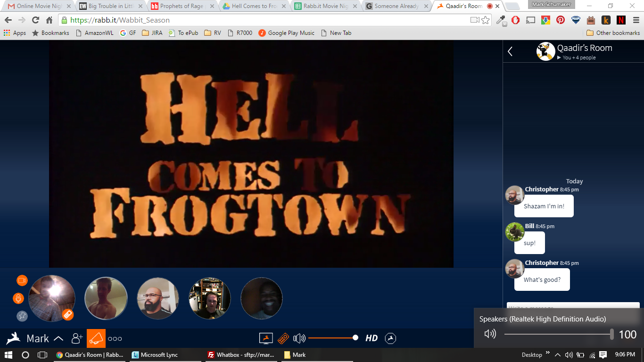This screenshot has width=644, height=362.
Task: Click the pin icon beside own video
Action: click(22, 316)
